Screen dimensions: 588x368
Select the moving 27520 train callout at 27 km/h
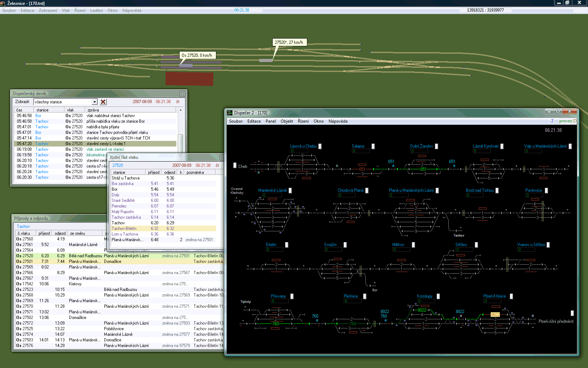pyautogui.click(x=289, y=42)
